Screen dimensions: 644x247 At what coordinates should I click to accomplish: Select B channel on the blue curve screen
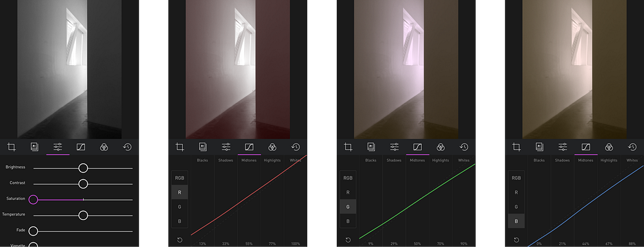click(516, 221)
